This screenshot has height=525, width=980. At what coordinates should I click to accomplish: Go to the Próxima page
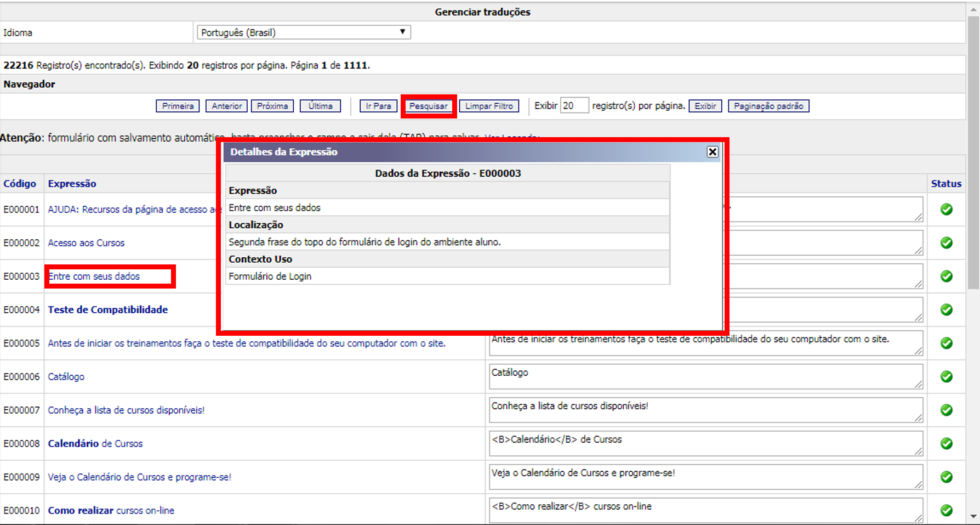point(272,106)
